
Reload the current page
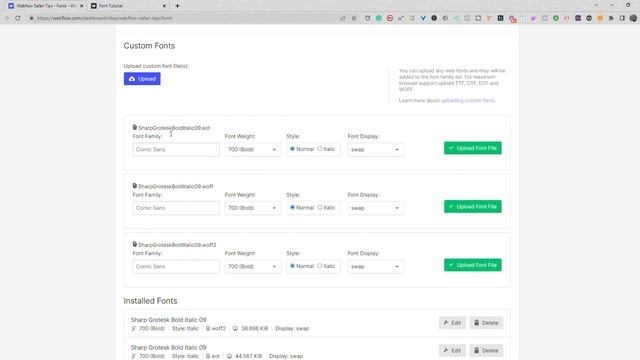point(18,18)
